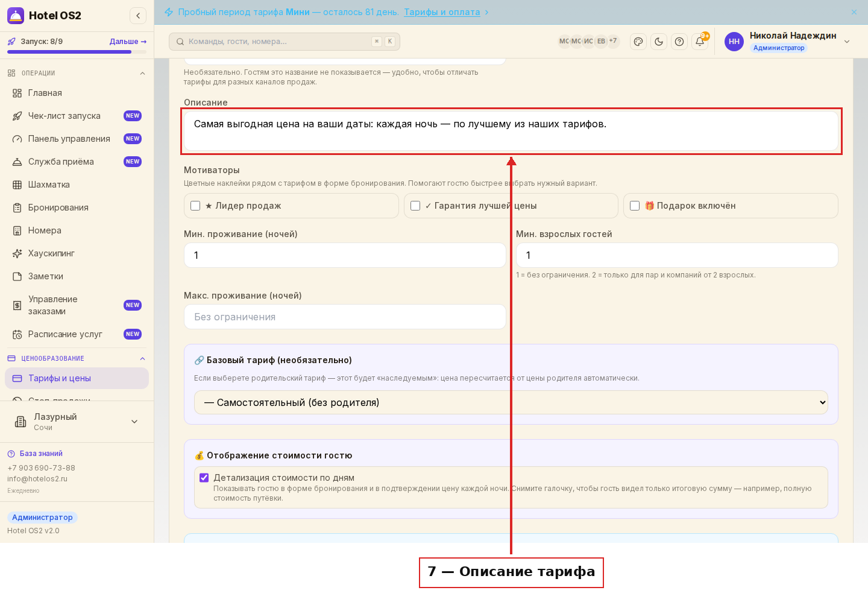Screen dimensions: 868x602
Task: Click the Запуск 8/9 progress bar
Action: 77,52
